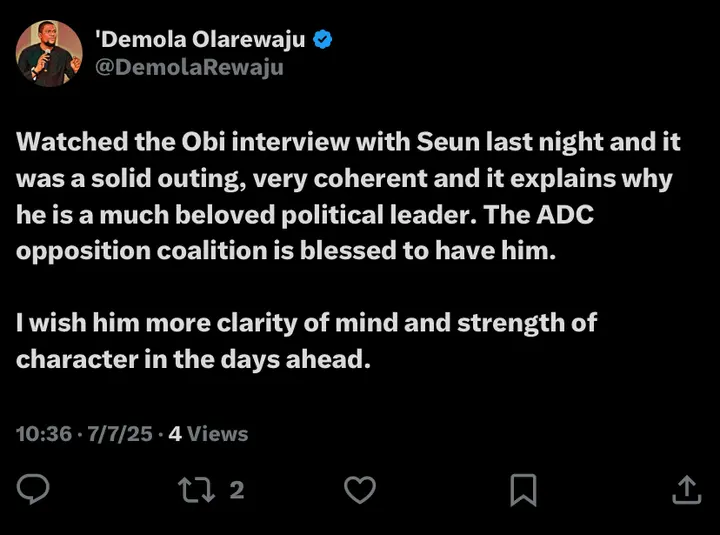Click the retweet count of 2

pos(237,489)
